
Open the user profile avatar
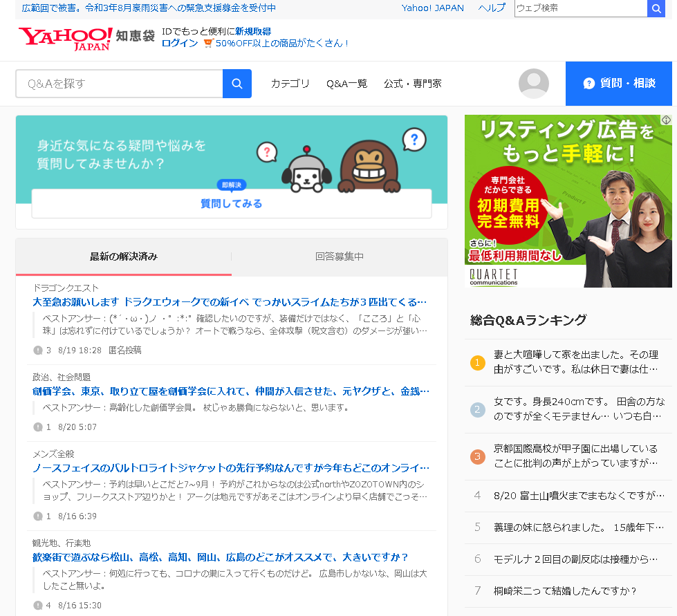534,84
